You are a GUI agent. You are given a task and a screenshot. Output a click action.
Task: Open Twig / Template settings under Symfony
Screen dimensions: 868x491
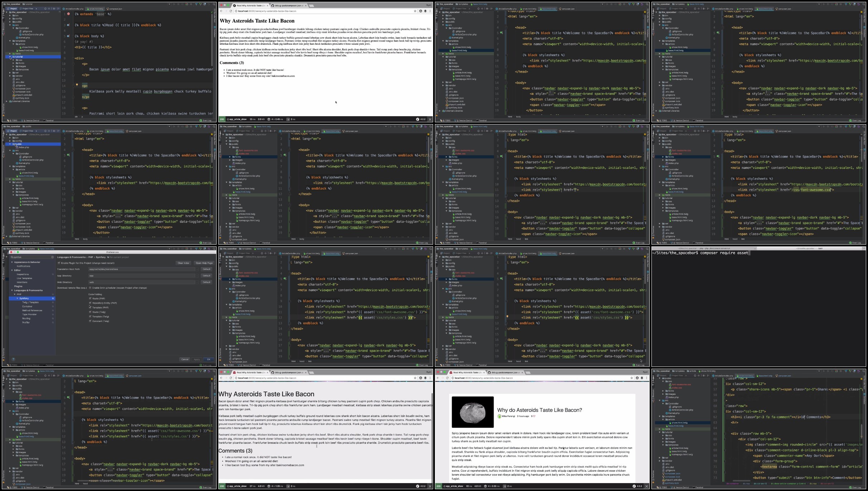coord(30,302)
